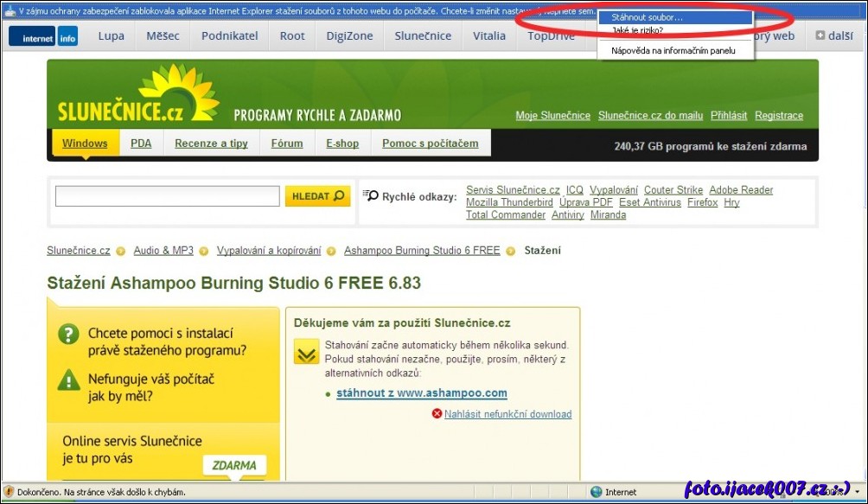Open the 'Audio & MP3' breadcrumb link
868x504 pixels.
(x=163, y=251)
